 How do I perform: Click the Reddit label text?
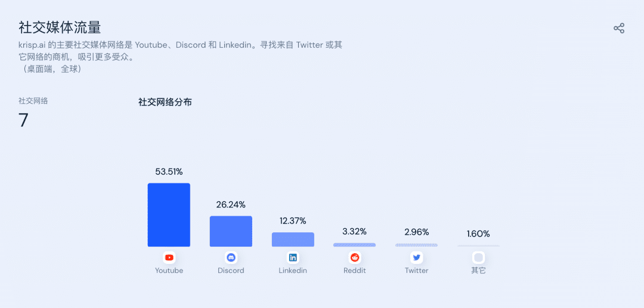355,270
